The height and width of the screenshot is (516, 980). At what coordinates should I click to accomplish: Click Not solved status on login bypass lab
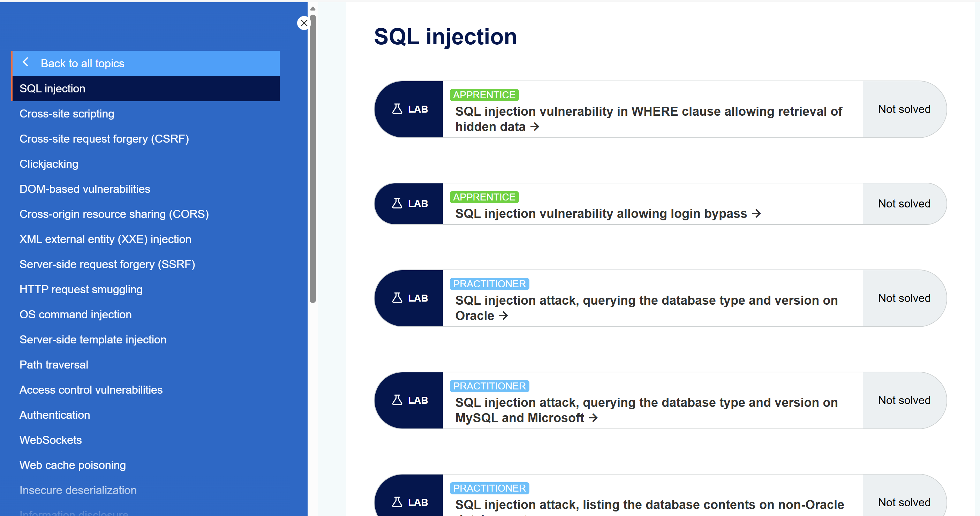[x=904, y=204]
